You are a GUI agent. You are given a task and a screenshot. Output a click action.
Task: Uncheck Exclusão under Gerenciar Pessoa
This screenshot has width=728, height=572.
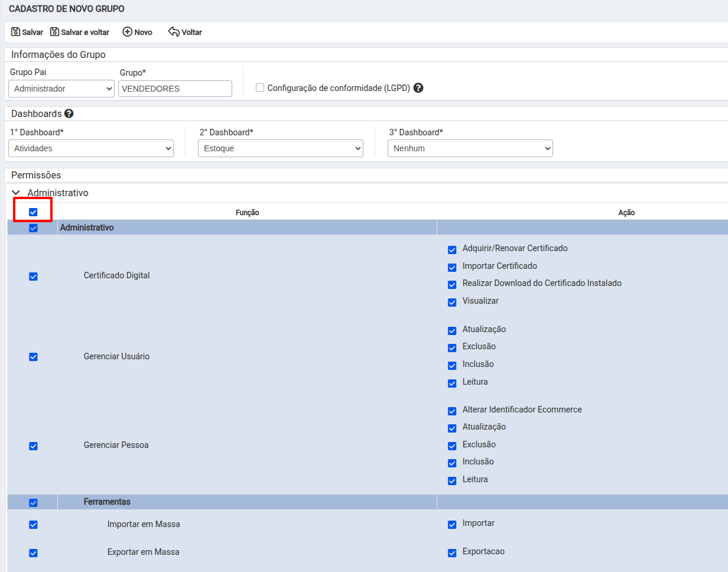click(x=452, y=446)
